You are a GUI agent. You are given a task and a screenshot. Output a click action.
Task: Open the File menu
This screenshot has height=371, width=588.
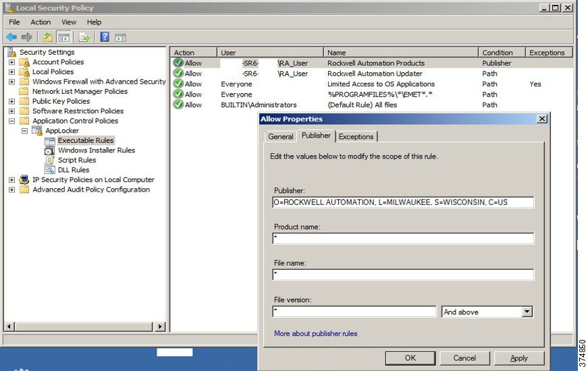coord(14,22)
